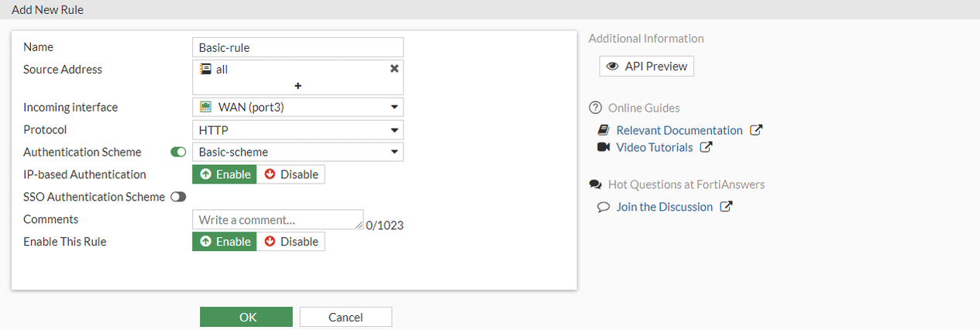Turn on the SSO Authentication Scheme switch
The width and height of the screenshot is (980, 330).
point(178,197)
